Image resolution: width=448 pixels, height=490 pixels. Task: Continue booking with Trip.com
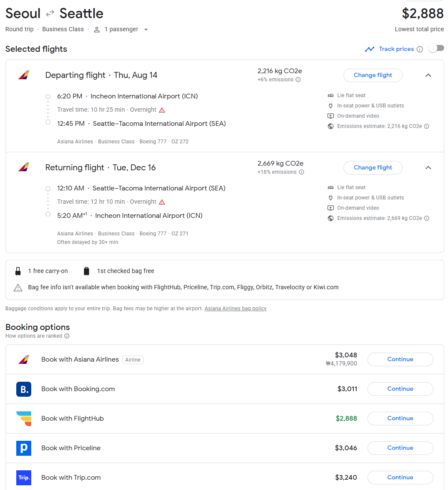tap(400, 478)
